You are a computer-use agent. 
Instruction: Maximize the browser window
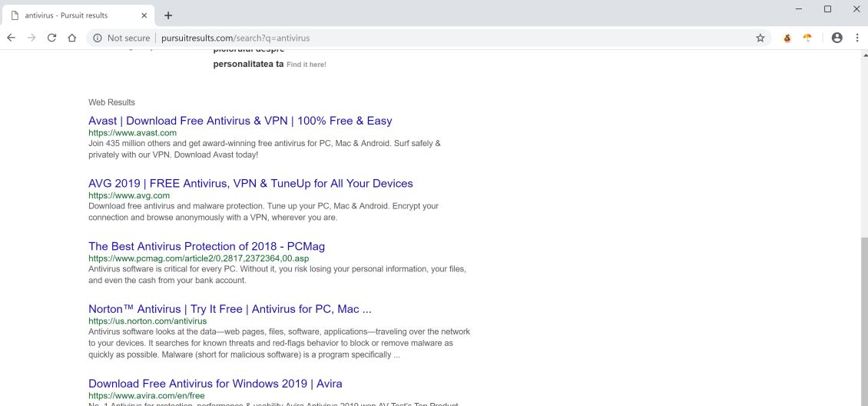click(827, 9)
